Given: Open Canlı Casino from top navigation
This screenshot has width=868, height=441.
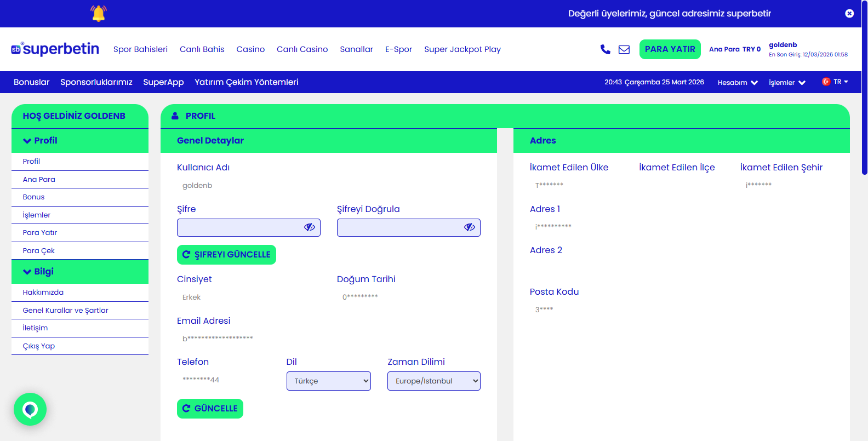Looking at the screenshot, I should tap(302, 49).
